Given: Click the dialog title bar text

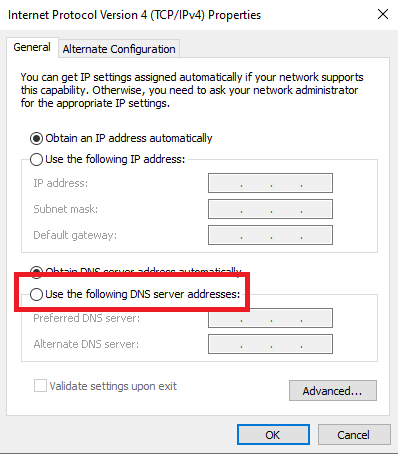Looking at the screenshot, I should click(134, 15).
